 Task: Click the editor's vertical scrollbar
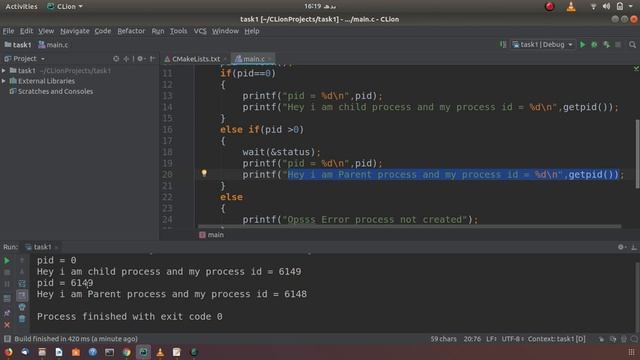(x=637, y=153)
